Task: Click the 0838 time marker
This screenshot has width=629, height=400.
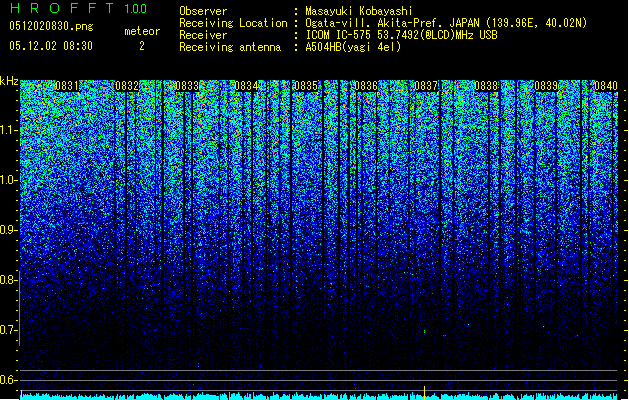Action: (486, 86)
